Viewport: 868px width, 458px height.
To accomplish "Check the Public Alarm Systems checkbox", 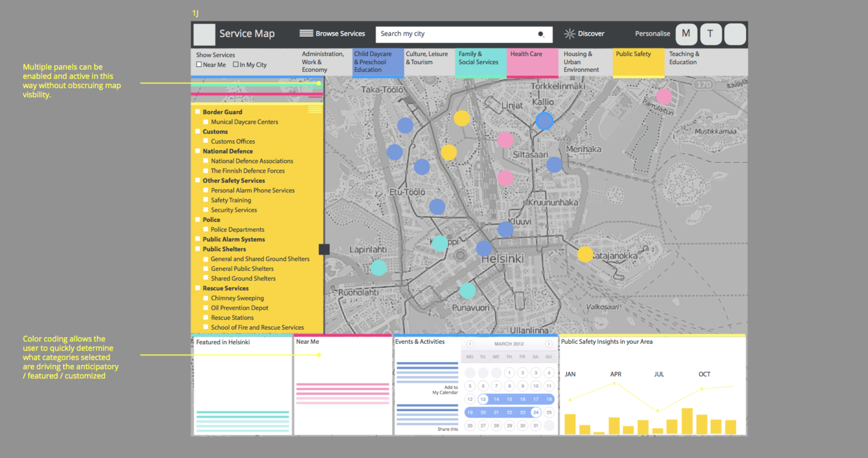I will 198,239.
